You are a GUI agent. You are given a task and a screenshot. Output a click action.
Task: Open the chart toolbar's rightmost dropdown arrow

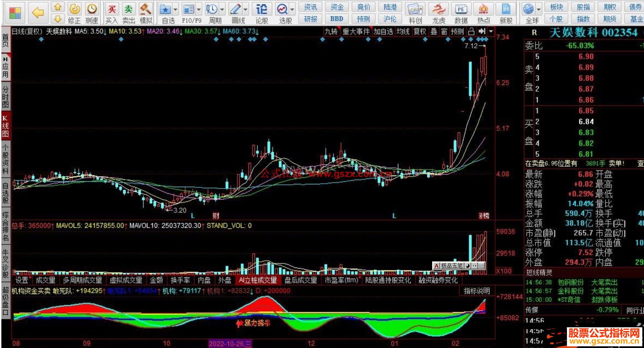[x=491, y=32]
